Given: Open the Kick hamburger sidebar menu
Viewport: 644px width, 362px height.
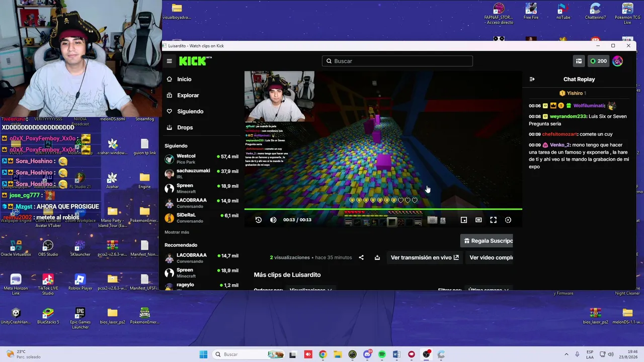Looking at the screenshot, I should coord(169,61).
